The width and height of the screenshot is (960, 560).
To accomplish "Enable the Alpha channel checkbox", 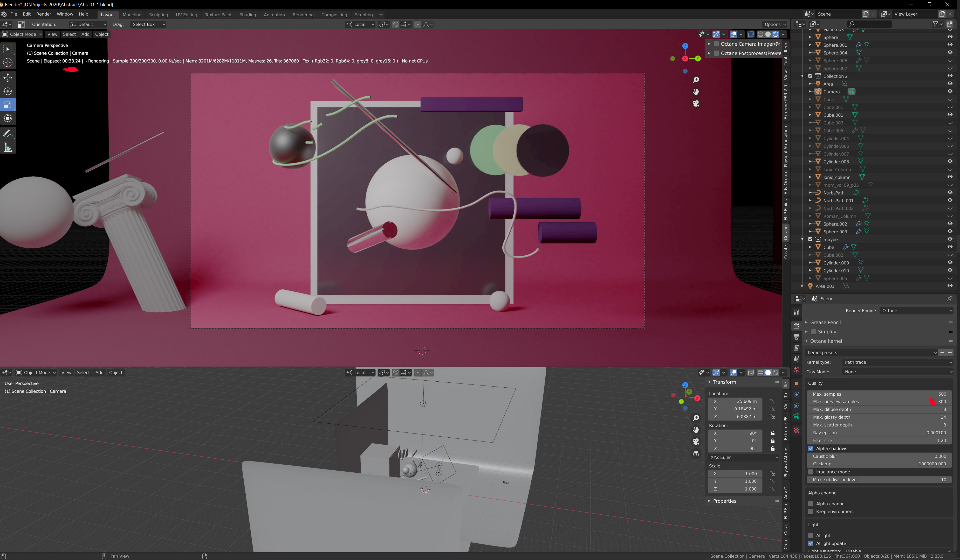I will 811,504.
